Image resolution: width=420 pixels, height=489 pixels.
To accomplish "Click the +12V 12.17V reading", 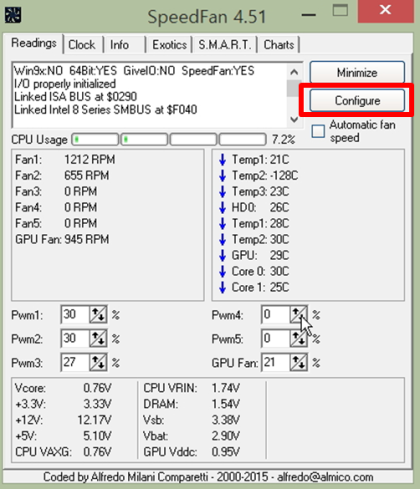I will click(63, 420).
